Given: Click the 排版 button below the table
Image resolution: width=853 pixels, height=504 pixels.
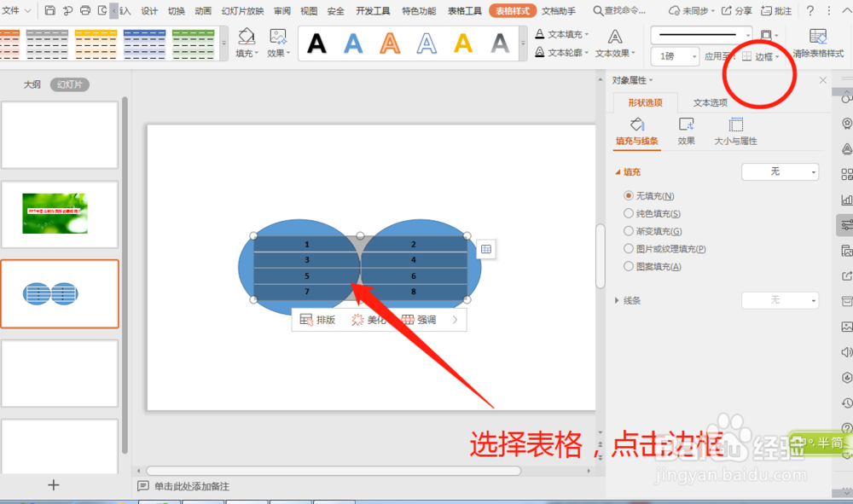Looking at the screenshot, I should (319, 320).
